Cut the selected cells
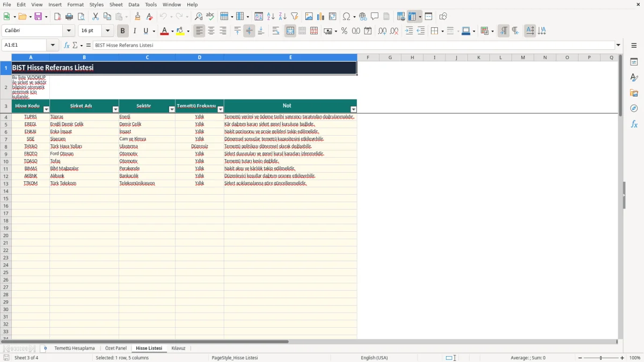Screen dimensions: 644x362 pos(96,17)
